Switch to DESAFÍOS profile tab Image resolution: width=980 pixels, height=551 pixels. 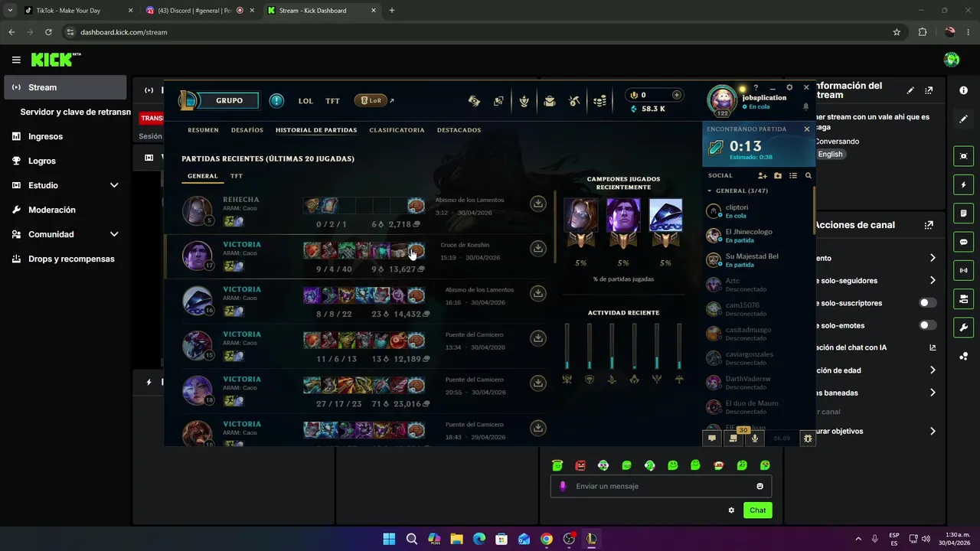[247, 130]
